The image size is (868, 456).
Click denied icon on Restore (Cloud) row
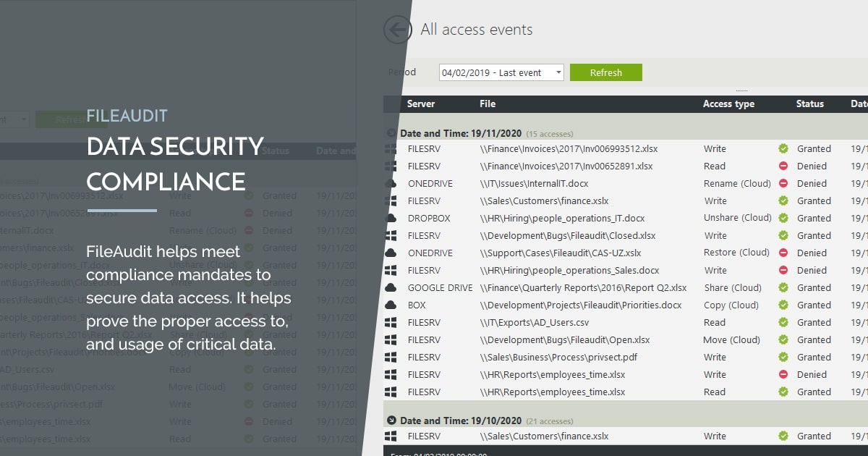[783, 253]
